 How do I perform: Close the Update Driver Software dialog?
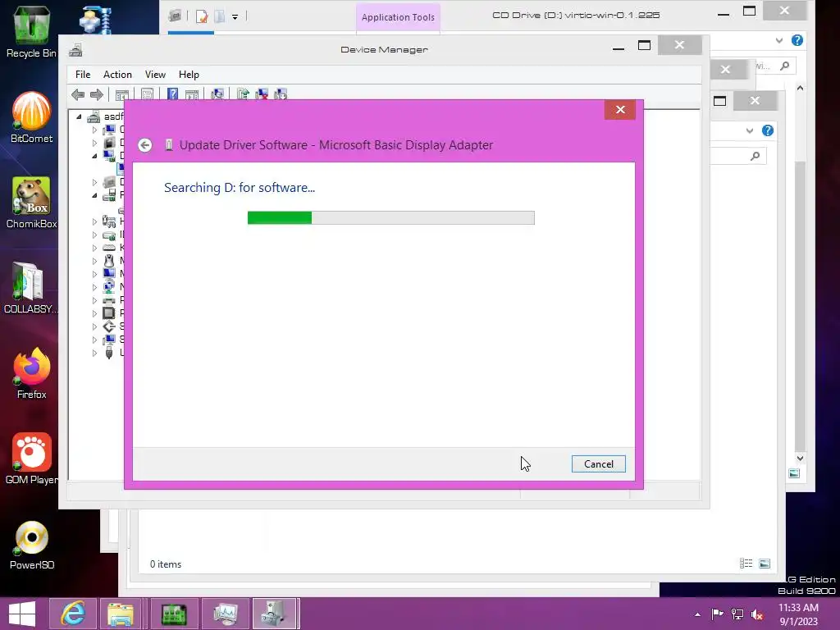(x=620, y=109)
